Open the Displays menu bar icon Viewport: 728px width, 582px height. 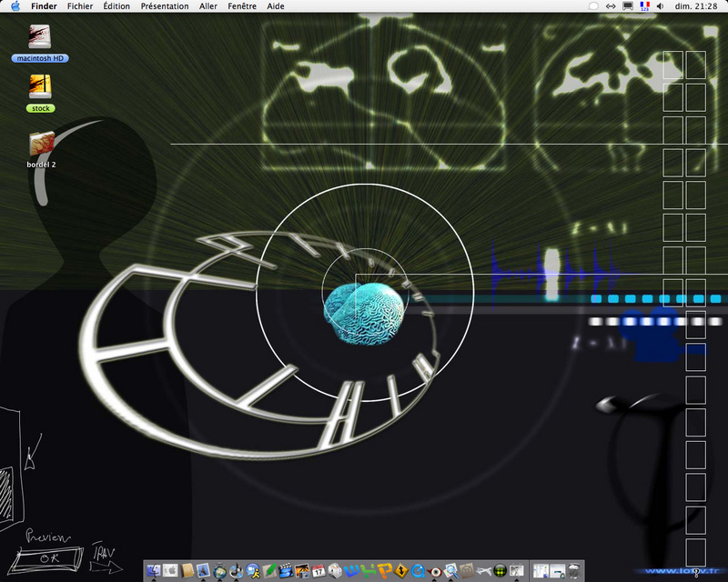click(628, 6)
